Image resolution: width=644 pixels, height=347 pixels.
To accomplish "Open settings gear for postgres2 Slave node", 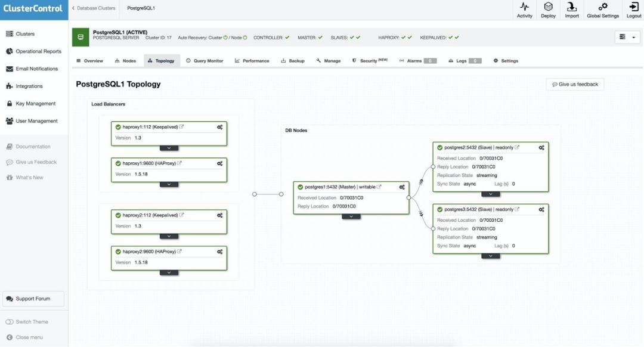I will coord(541,148).
